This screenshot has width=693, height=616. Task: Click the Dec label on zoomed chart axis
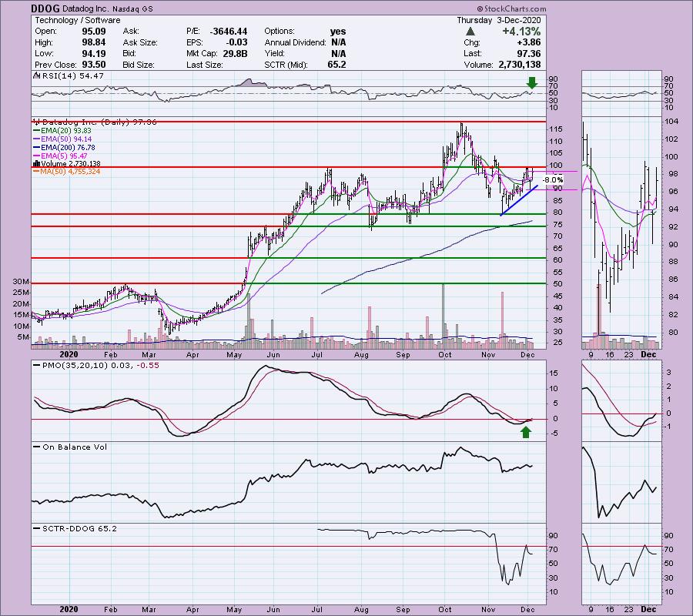click(648, 355)
